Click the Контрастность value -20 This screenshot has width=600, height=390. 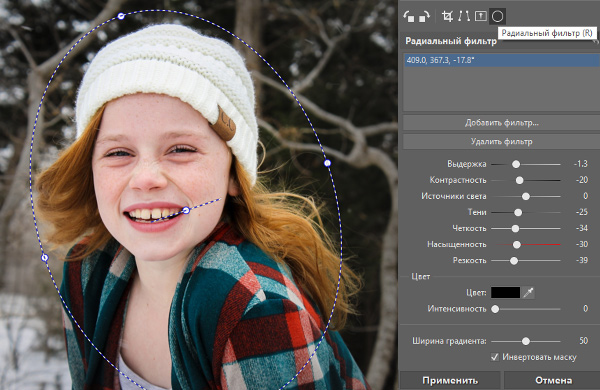point(581,180)
